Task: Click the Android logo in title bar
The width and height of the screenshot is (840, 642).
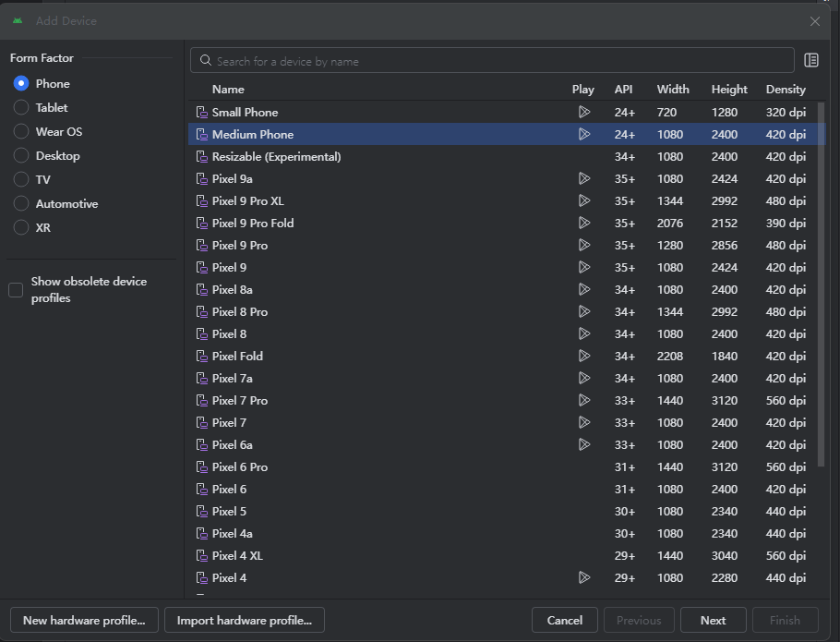Action: (18, 21)
